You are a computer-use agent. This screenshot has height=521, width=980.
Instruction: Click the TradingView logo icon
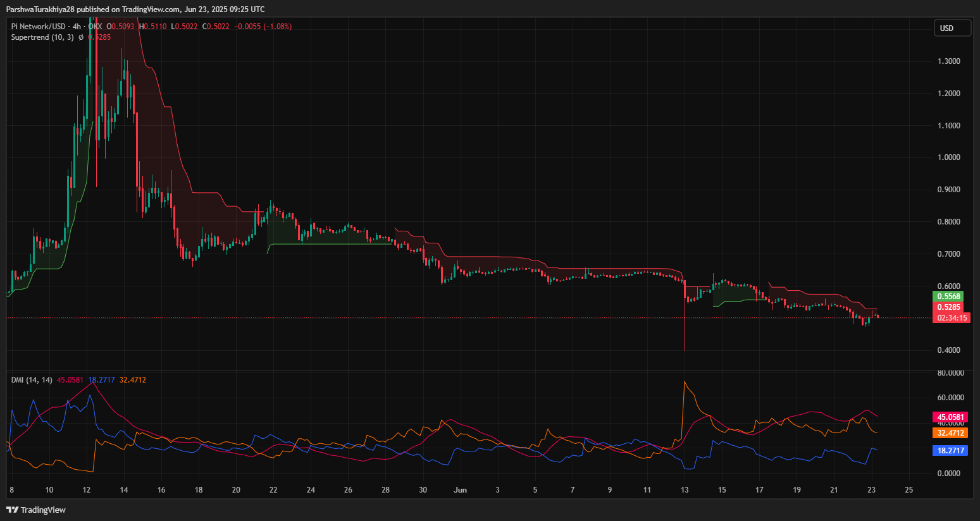(12, 510)
